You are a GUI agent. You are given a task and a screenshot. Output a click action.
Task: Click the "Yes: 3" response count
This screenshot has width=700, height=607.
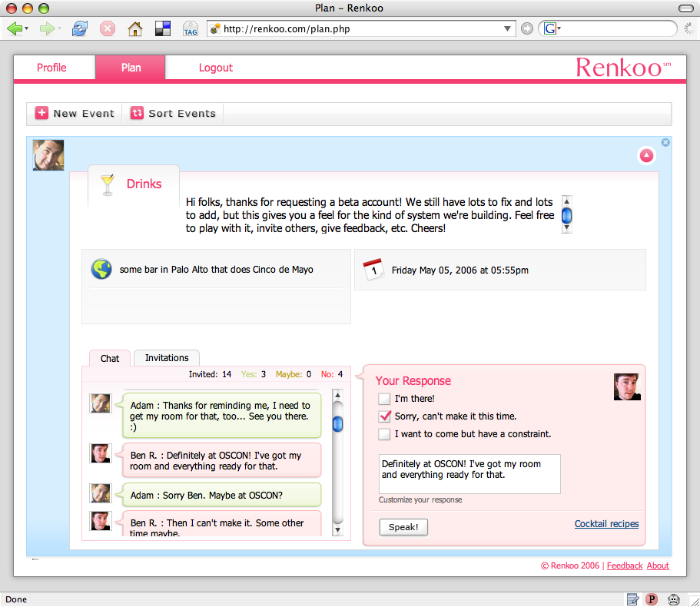254,374
